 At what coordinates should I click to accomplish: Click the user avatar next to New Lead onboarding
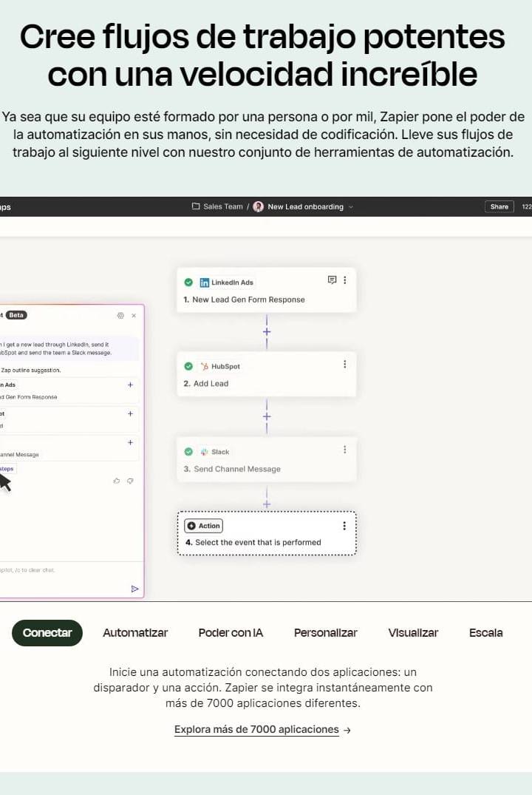tap(259, 206)
